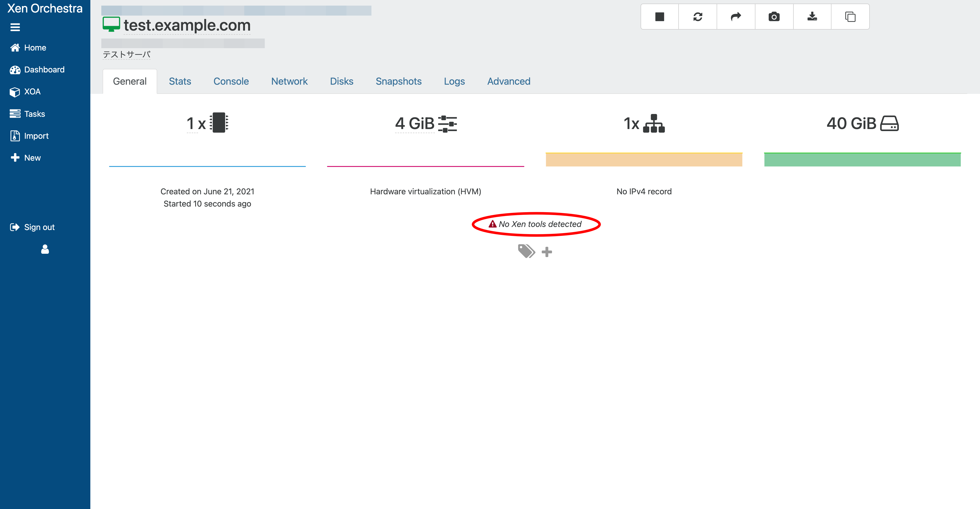The height and width of the screenshot is (509, 980).
Task: Export the VM with the download icon
Action: point(812,17)
